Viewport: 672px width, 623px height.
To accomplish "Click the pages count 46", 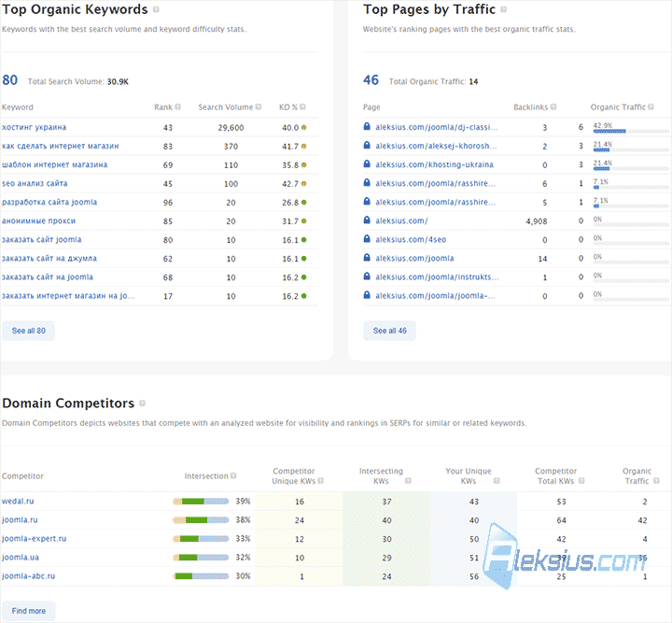I will tap(371, 80).
